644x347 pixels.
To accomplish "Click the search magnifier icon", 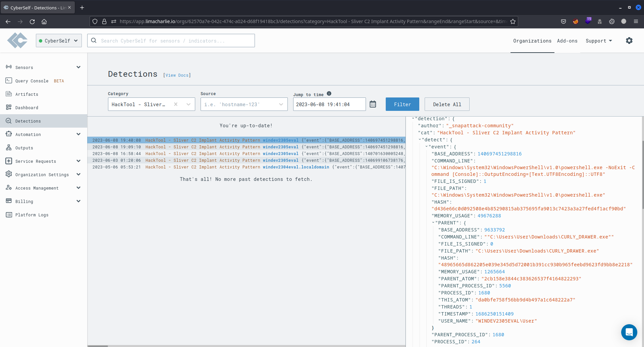I will click(x=94, y=41).
